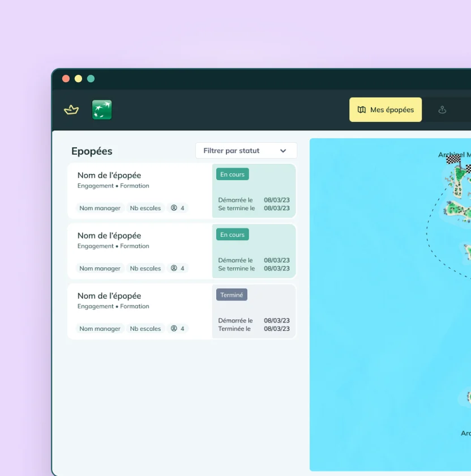The width and height of the screenshot is (471, 476).
Task: Click the yellow minimize window button
Action: coord(78,79)
